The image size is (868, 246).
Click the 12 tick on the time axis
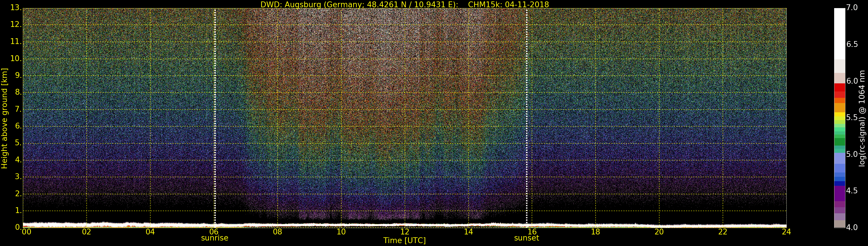(x=405, y=232)
